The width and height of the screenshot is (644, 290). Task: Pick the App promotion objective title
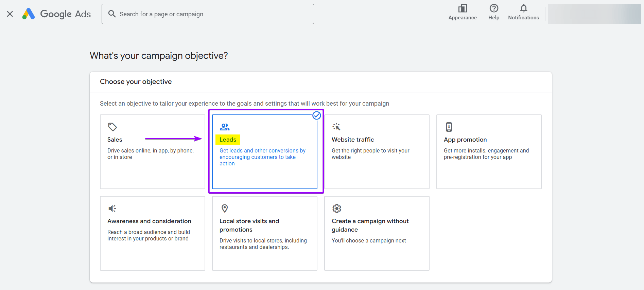[465, 140]
